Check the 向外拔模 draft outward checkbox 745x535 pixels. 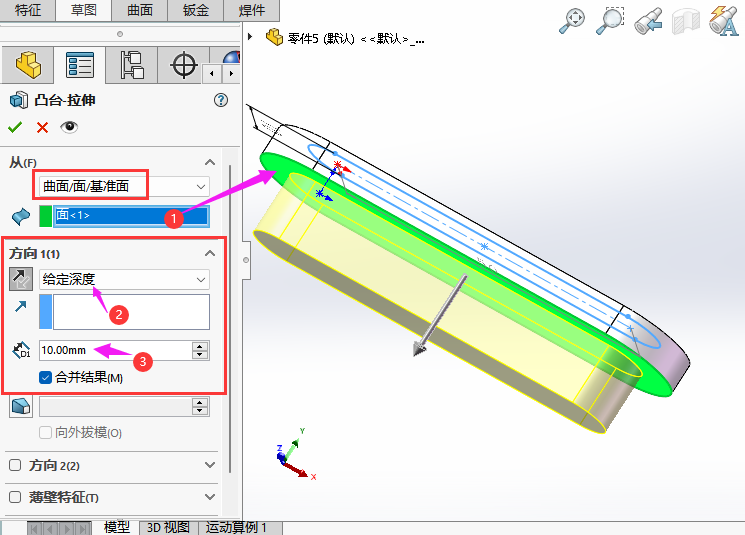pyautogui.click(x=45, y=432)
